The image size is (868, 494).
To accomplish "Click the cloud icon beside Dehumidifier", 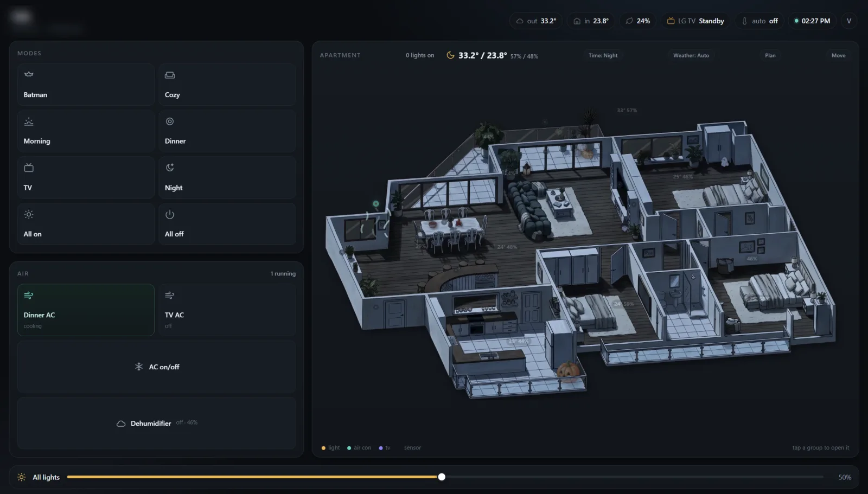I will [x=121, y=424].
